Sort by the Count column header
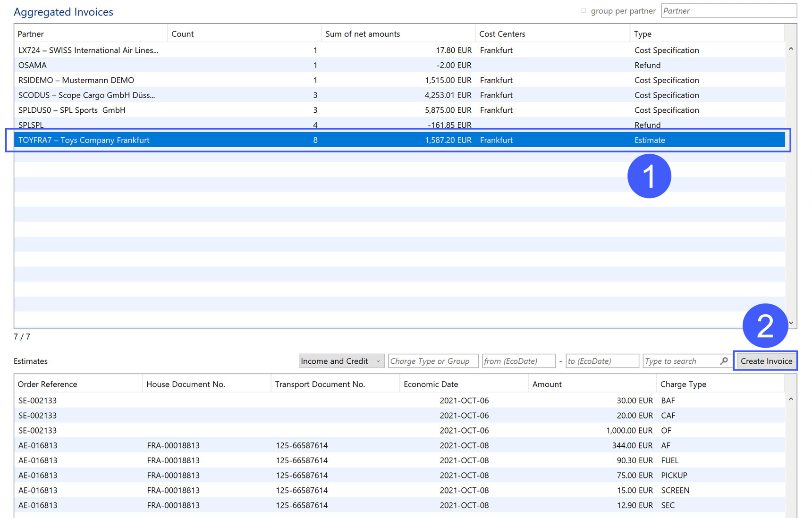The height and width of the screenshot is (518, 812). pyautogui.click(x=183, y=33)
